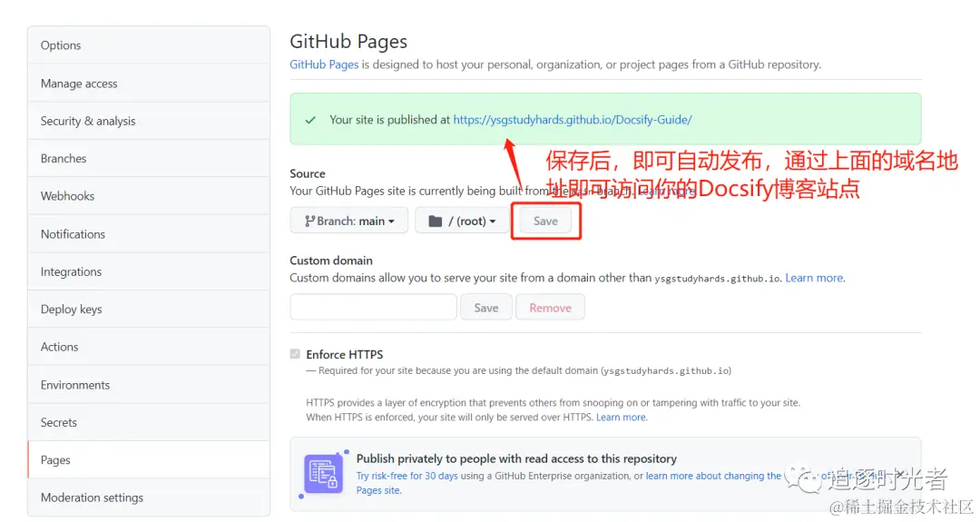
Task: Select Actions in the sidebar
Action: click(x=149, y=346)
